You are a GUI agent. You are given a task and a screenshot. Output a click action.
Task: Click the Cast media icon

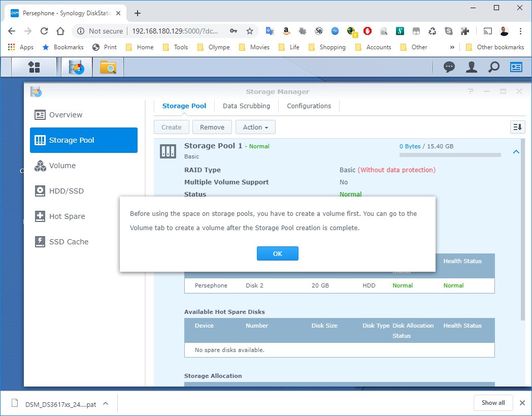point(487,31)
